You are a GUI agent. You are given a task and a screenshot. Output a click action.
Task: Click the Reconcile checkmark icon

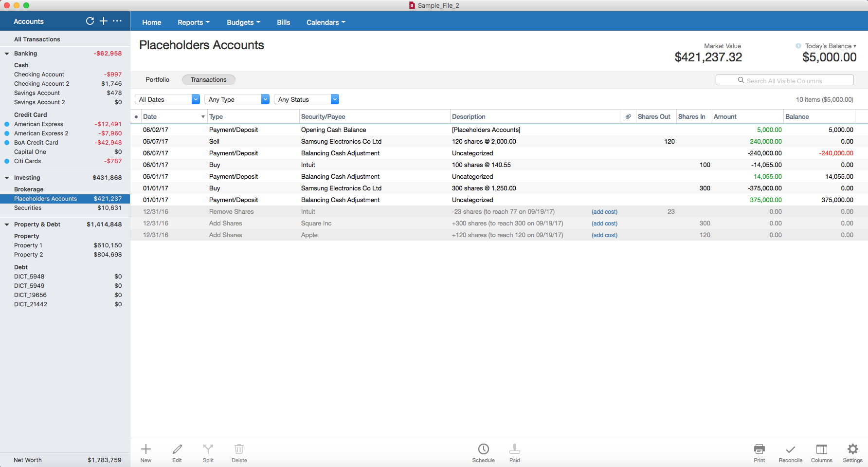(790, 449)
